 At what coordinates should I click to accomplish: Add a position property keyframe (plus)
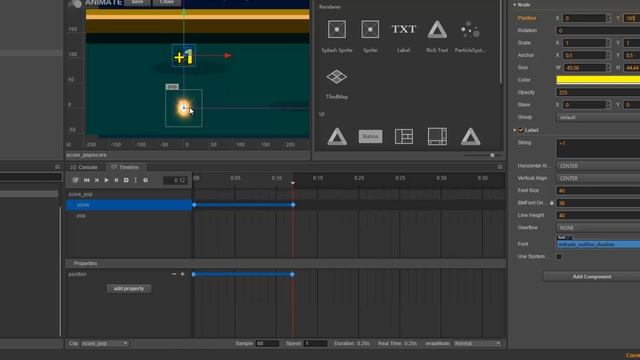click(182, 274)
